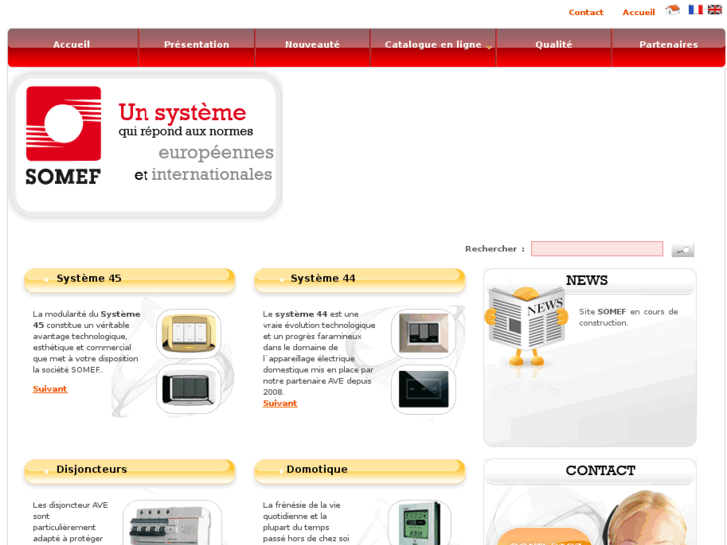This screenshot has height=545, width=727.
Task: Open the gold Système 45 switch thumbnail
Action: tap(189, 333)
